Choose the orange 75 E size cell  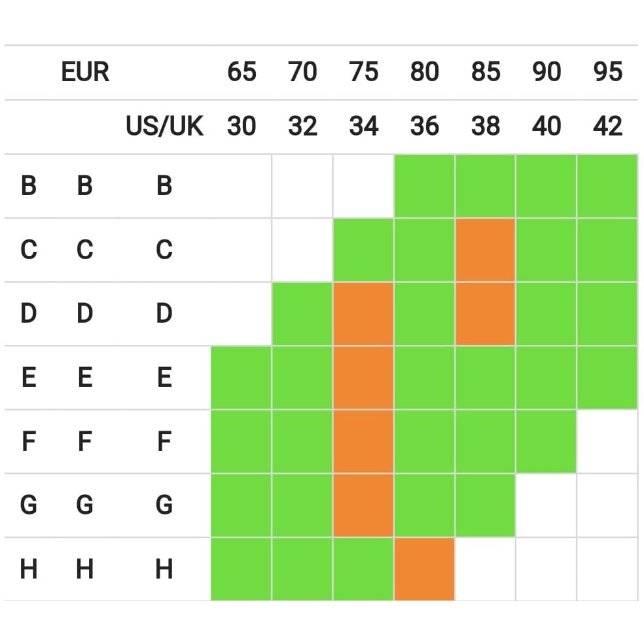pos(363,378)
